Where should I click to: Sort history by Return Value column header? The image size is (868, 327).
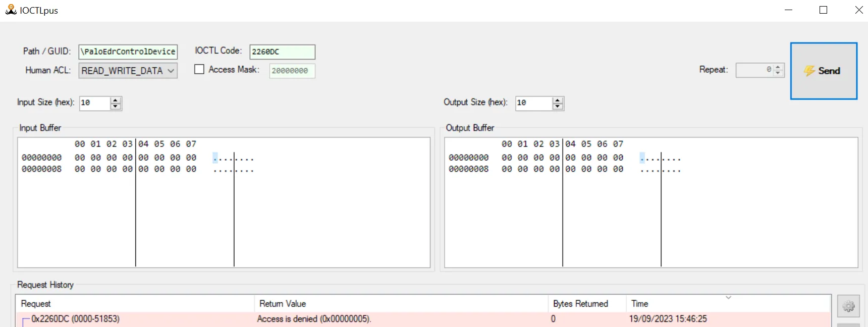tap(401, 304)
